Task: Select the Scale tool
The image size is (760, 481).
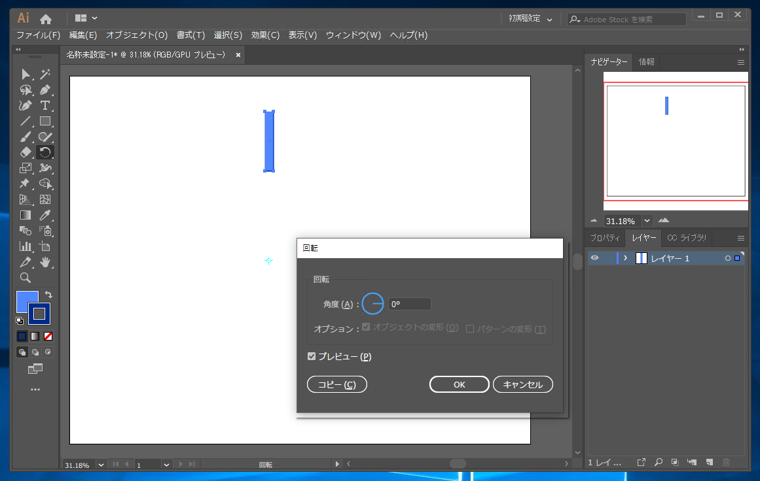Action: click(x=25, y=168)
